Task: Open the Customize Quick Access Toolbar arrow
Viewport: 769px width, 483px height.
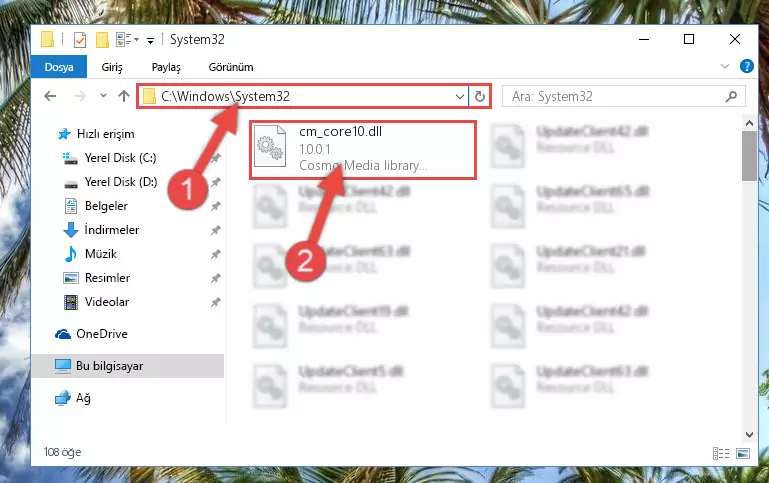Action: pyautogui.click(x=151, y=41)
